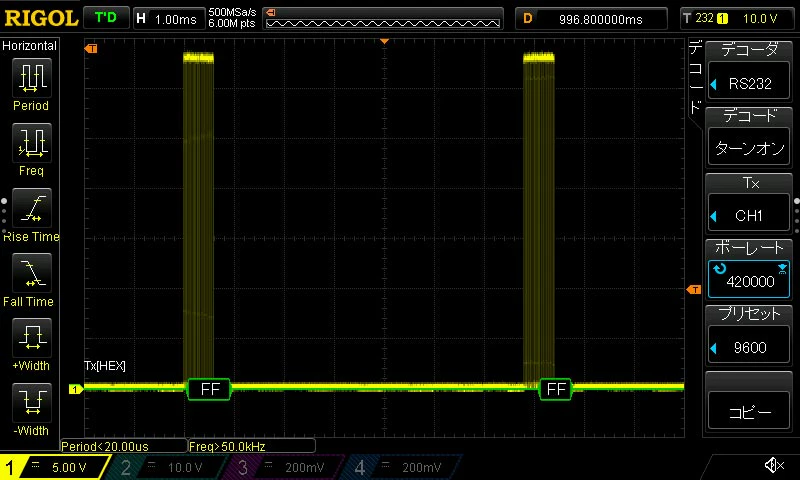Click the waveform memory overview bar

pyautogui.click(x=383, y=19)
